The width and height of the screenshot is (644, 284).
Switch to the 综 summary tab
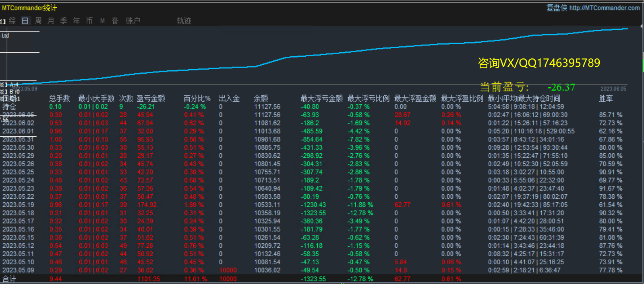tap(12, 21)
